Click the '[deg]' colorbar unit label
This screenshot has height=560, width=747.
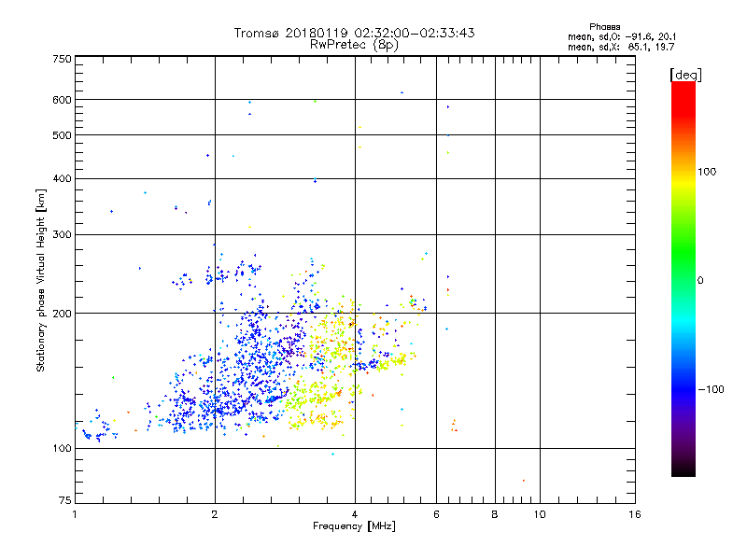click(685, 75)
